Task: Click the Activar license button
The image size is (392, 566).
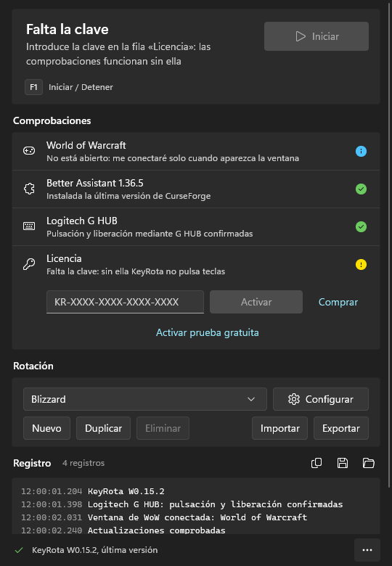Action: [256, 302]
